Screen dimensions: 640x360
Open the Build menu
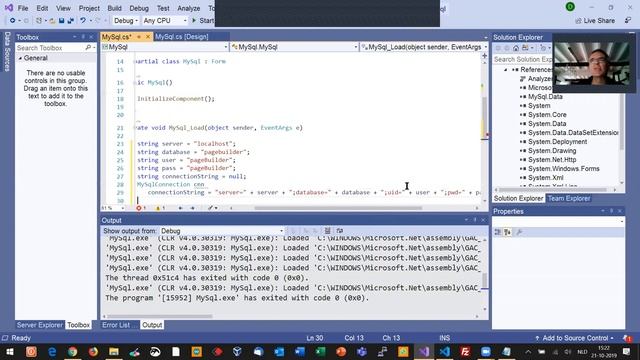click(114, 8)
